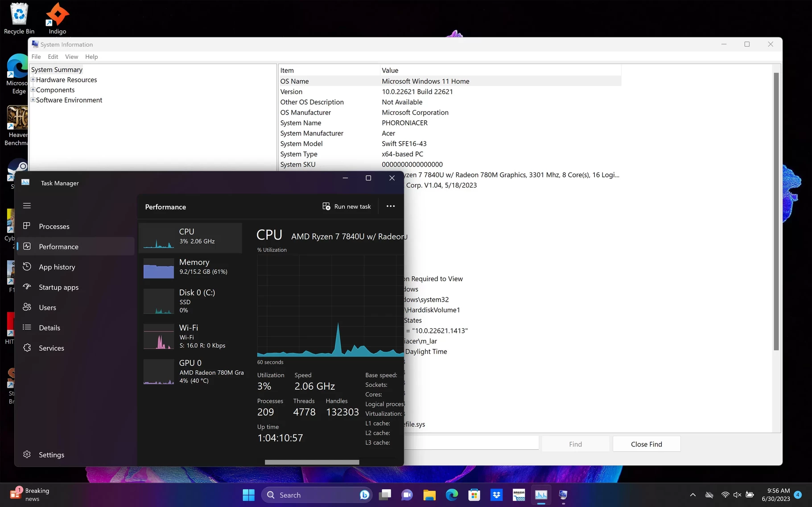
Task: Show the Details page in Task Manager
Action: point(76,328)
